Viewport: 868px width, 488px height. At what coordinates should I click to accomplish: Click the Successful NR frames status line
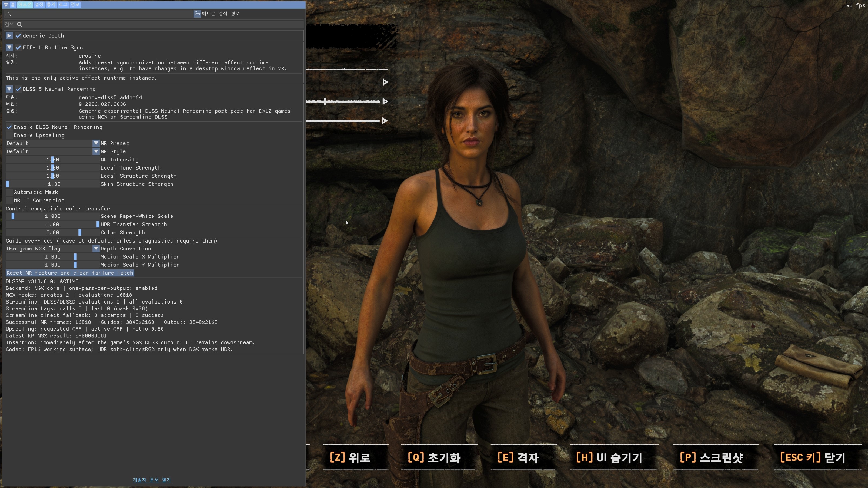112,322
